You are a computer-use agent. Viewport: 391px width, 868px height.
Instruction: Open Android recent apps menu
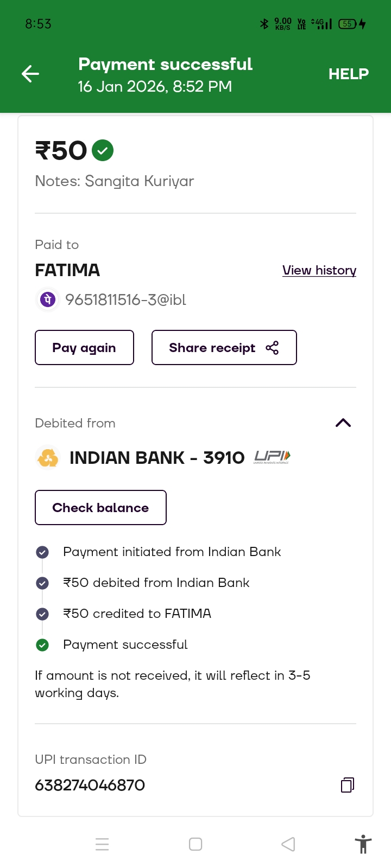tap(102, 844)
